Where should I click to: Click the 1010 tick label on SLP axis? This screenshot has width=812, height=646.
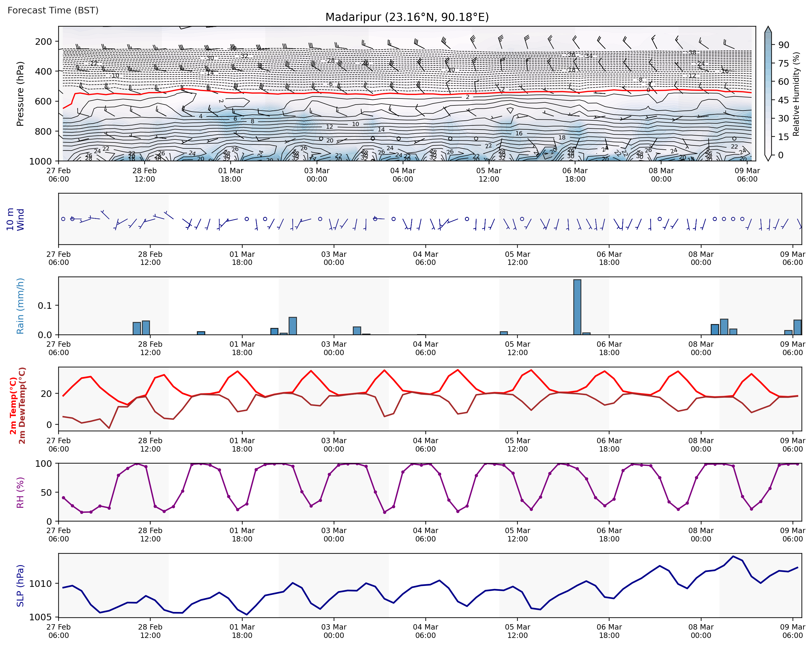(40, 584)
